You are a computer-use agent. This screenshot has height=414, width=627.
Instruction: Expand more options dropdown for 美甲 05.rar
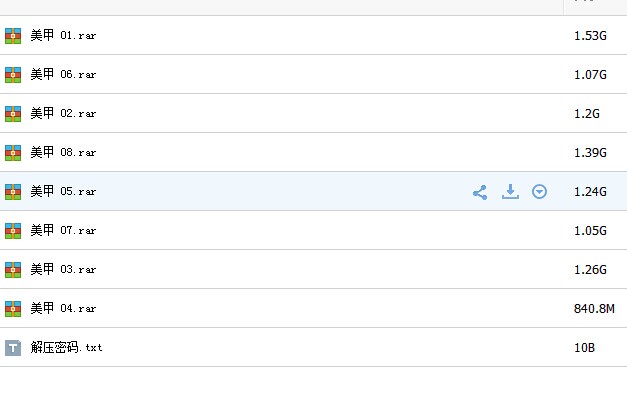(539, 192)
